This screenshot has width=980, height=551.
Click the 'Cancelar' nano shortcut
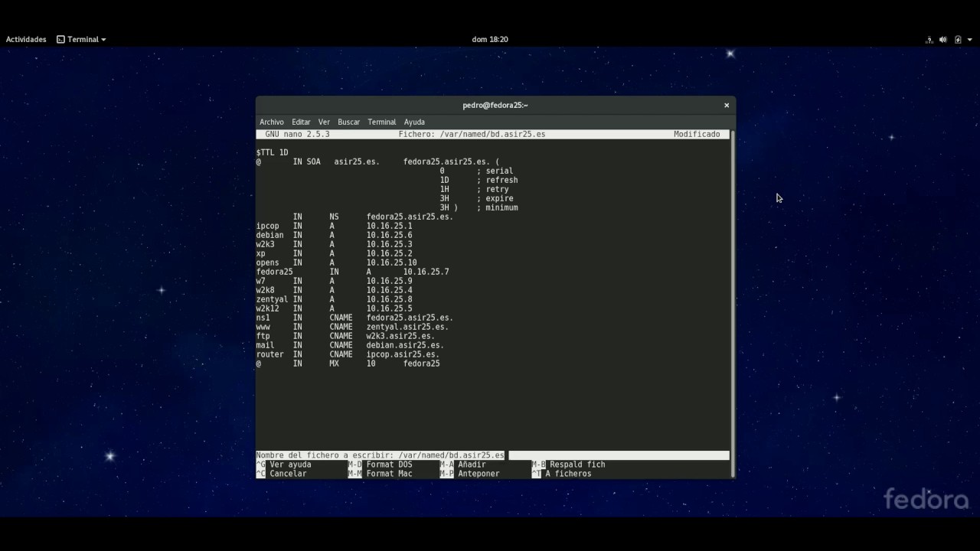[x=288, y=474]
